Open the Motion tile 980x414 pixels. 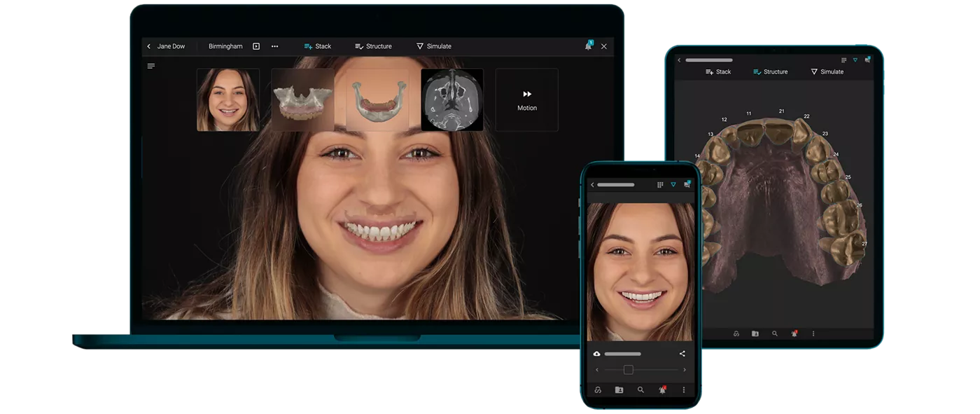(527, 99)
